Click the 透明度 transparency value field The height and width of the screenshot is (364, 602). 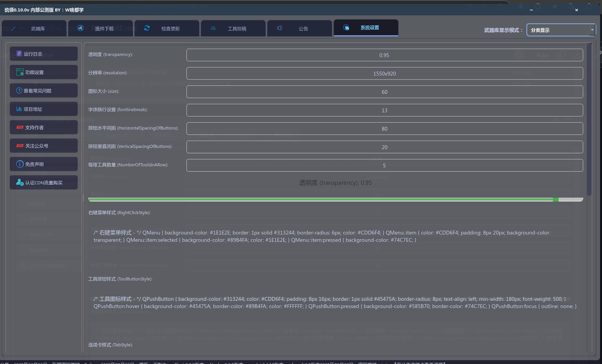[384, 55]
